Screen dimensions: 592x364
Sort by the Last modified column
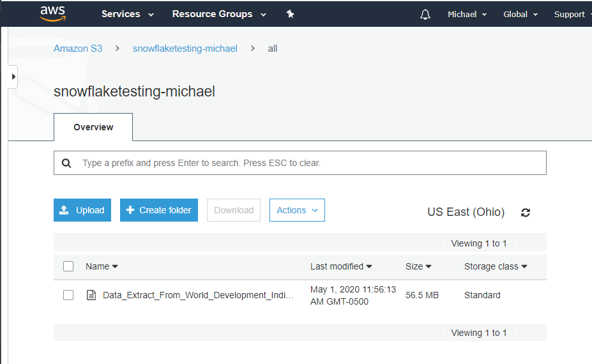[341, 266]
